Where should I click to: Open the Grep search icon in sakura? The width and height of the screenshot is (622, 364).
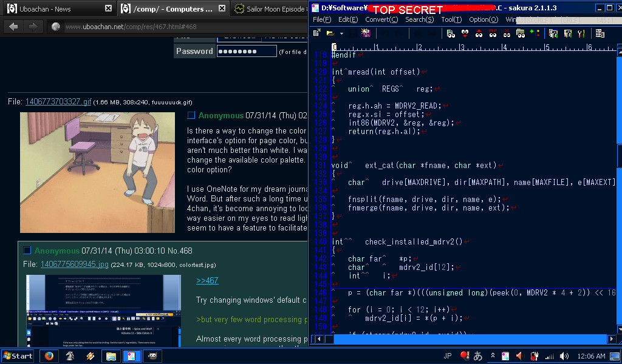pos(521,33)
